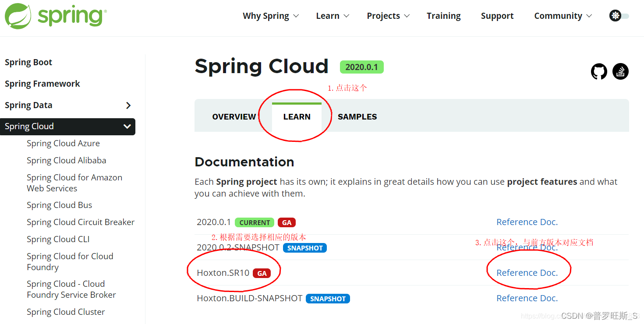The image size is (644, 324).
Task: Toggle the dark mode theme switch
Action: [619, 16]
